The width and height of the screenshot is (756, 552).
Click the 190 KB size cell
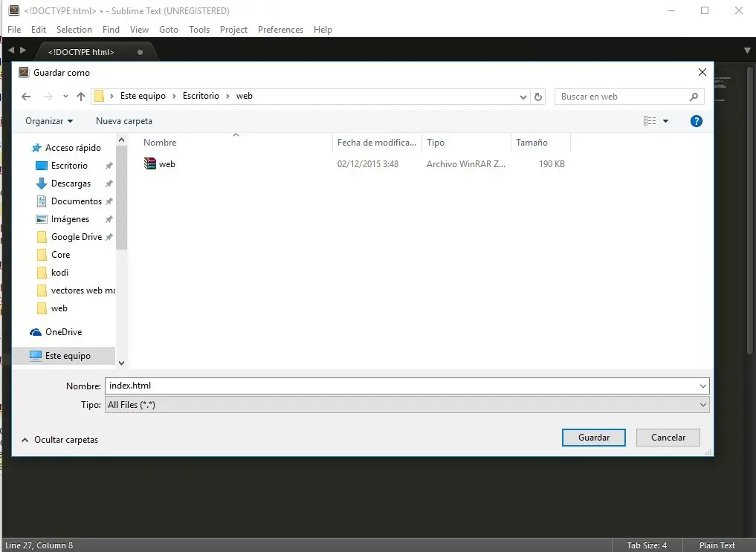click(x=552, y=164)
